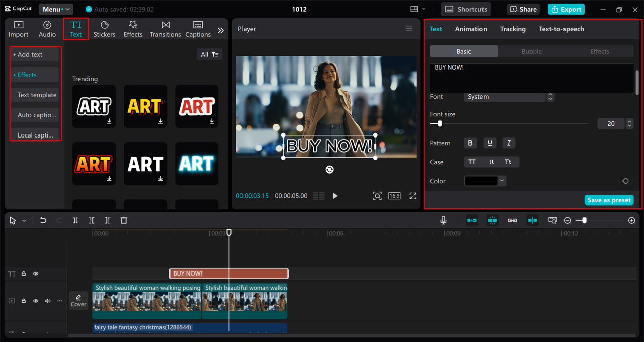Select orange-red ART text effect
This screenshot has width=644, height=342.
(x=94, y=164)
